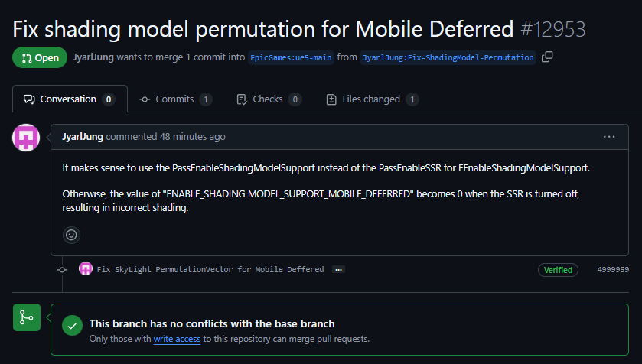This screenshot has height=364, width=642.
Task: Switch to the Commits tab
Action: 175,99
